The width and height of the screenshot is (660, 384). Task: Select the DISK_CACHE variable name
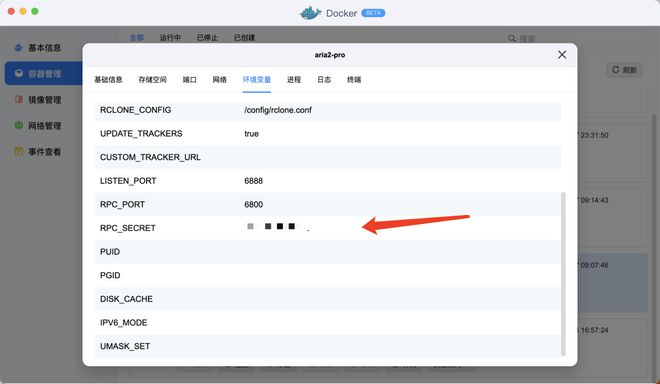pyautogui.click(x=126, y=299)
